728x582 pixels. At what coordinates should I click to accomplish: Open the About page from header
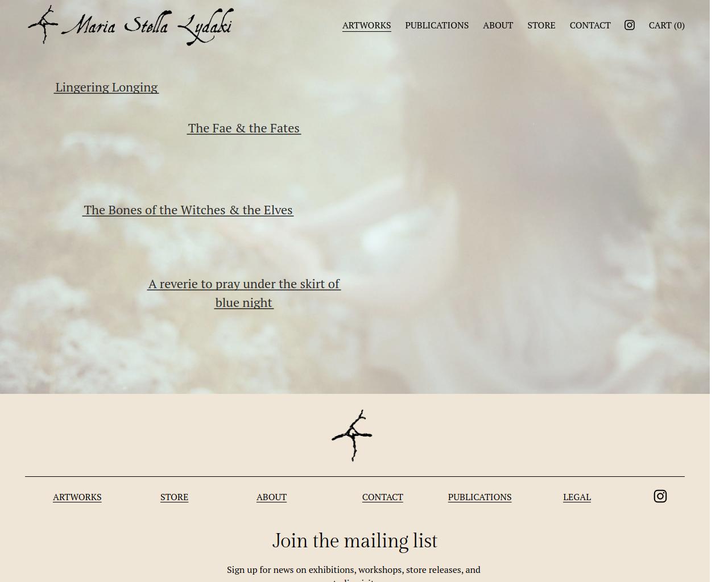pyautogui.click(x=498, y=25)
